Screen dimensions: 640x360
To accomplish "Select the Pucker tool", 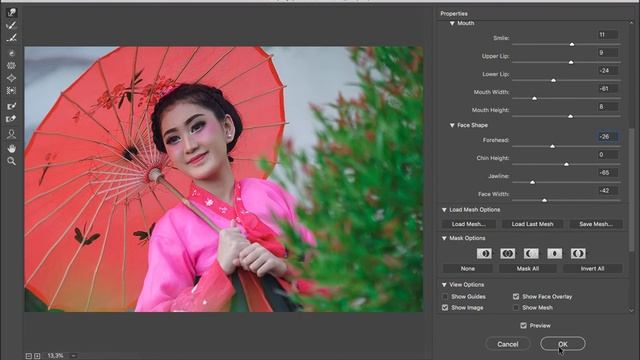I will [11, 65].
